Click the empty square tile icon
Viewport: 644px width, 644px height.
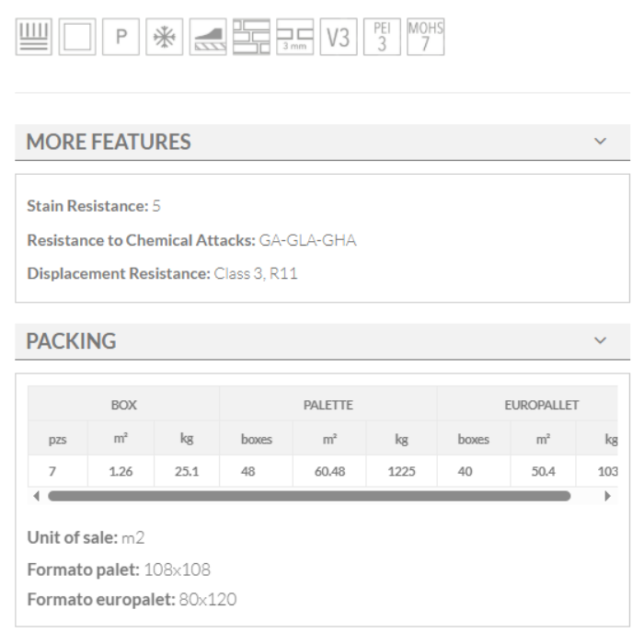(76, 38)
